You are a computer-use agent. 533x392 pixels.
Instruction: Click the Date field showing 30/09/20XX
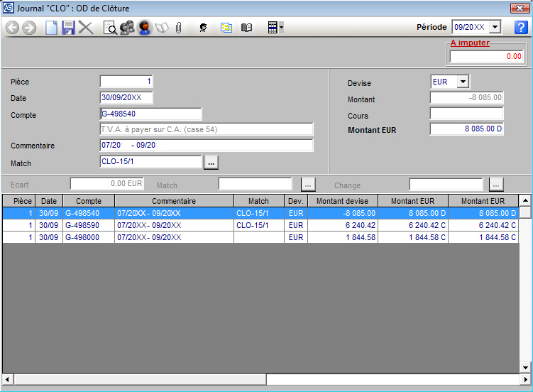(126, 98)
